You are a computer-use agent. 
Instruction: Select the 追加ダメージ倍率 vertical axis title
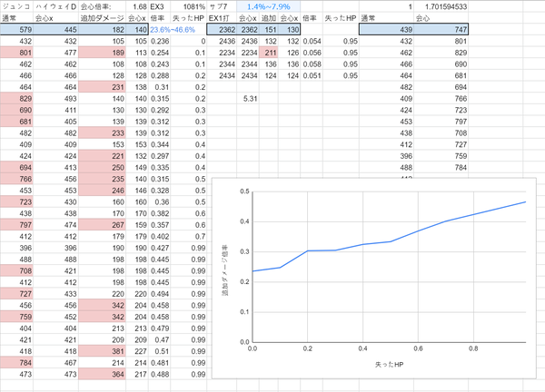pyautogui.click(x=225, y=270)
